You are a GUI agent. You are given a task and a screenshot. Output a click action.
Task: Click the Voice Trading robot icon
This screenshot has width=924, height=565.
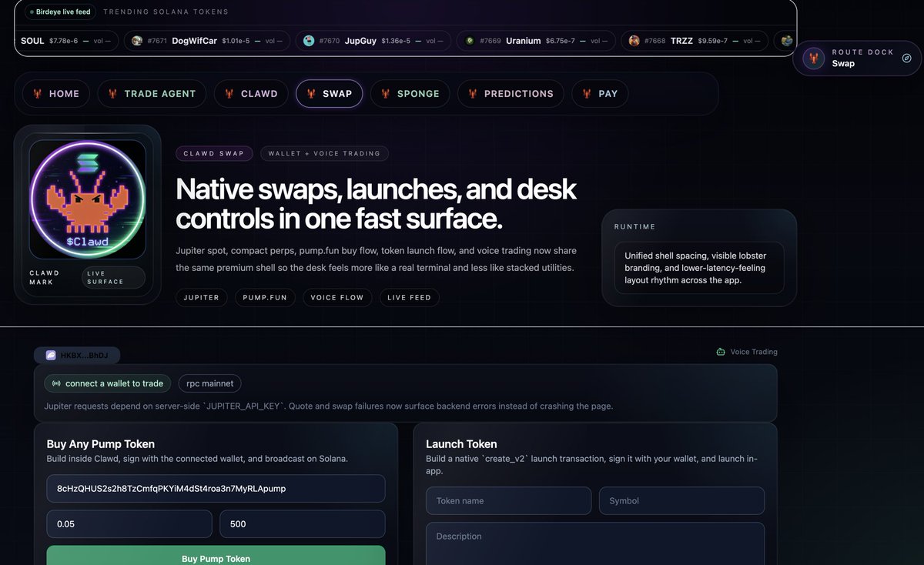coord(721,352)
